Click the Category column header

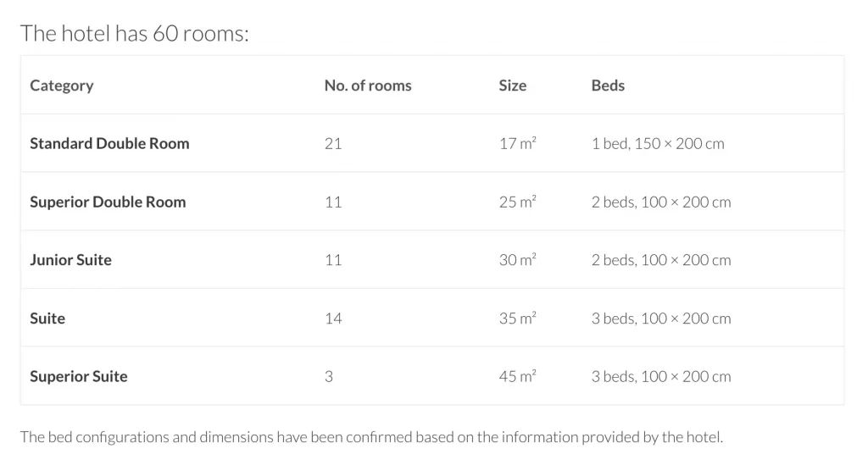(61, 86)
